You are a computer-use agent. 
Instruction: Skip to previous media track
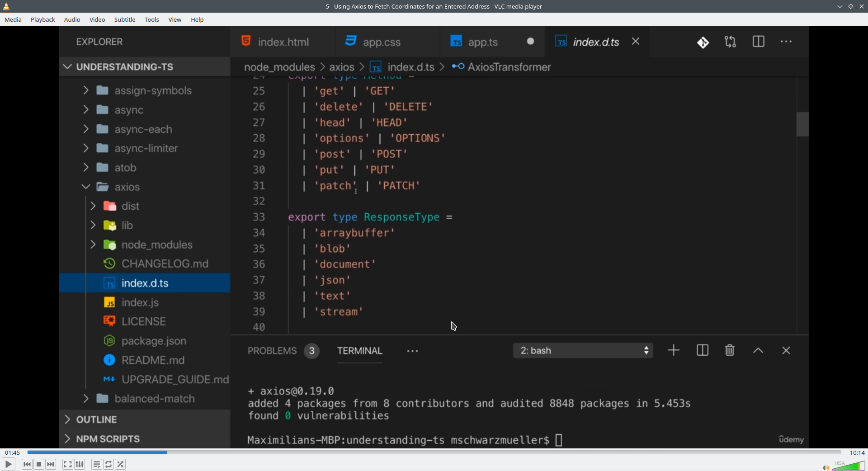pos(27,464)
